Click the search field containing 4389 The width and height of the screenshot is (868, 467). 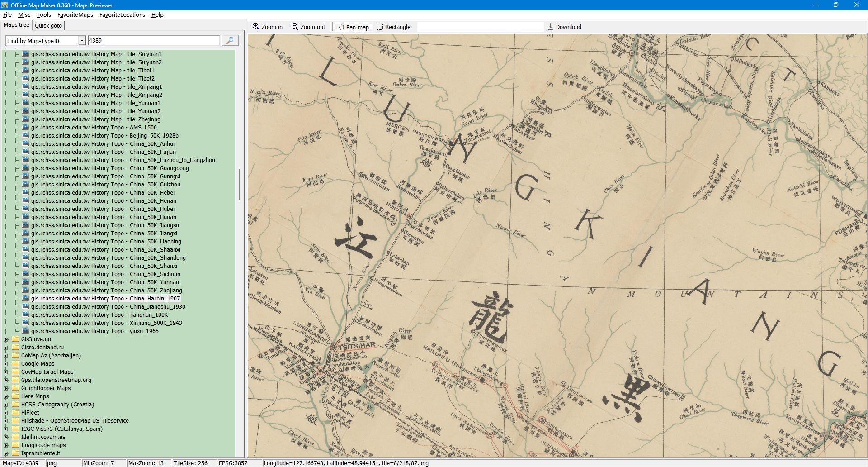pyautogui.click(x=154, y=41)
